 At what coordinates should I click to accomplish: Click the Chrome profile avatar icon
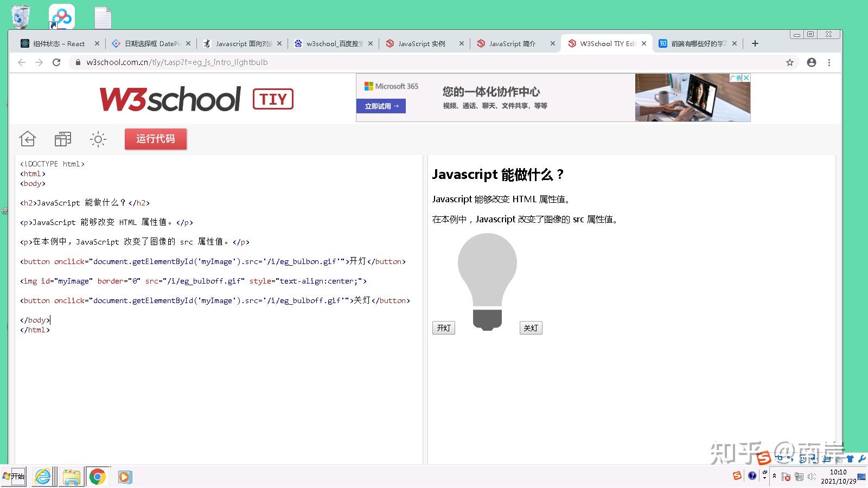pos(811,62)
